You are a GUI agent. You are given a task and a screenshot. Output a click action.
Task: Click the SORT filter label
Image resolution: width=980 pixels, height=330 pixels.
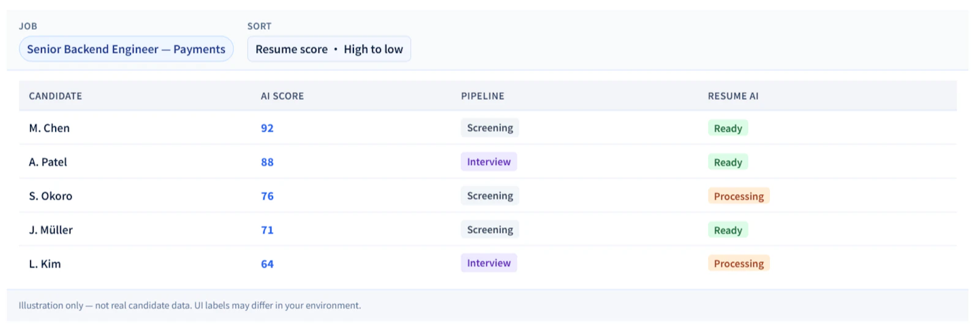[x=259, y=26]
